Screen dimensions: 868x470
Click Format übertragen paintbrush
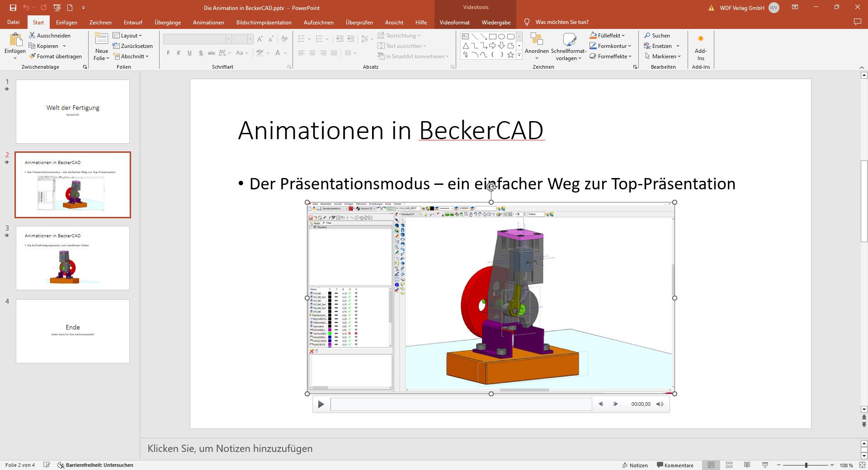tap(55, 56)
